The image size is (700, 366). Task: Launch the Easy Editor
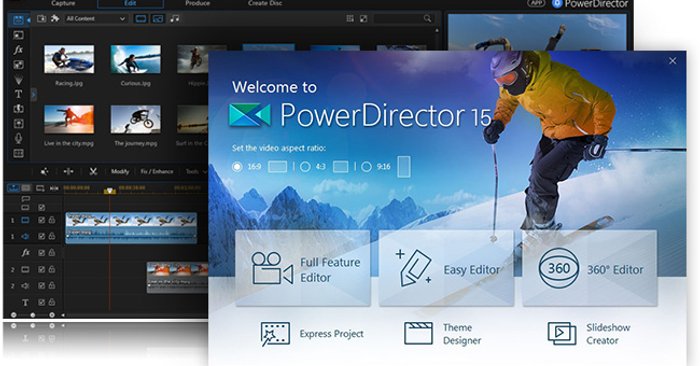[446, 269]
